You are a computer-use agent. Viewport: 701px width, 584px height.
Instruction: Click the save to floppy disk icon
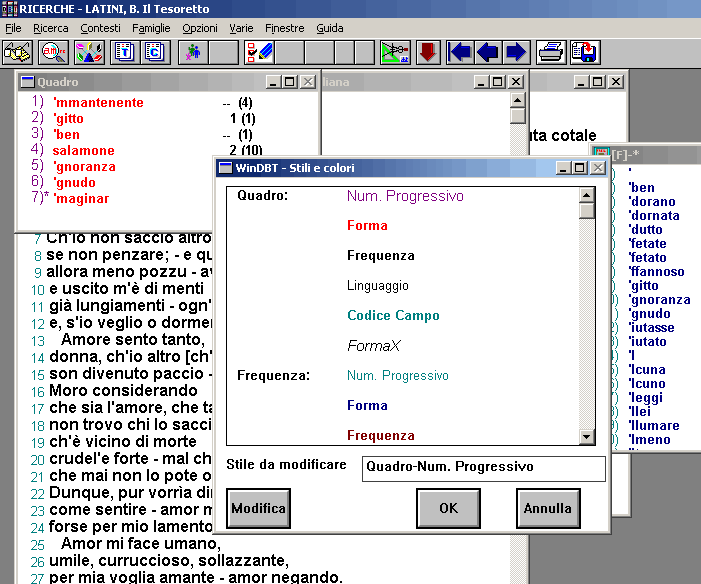point(584,52)
